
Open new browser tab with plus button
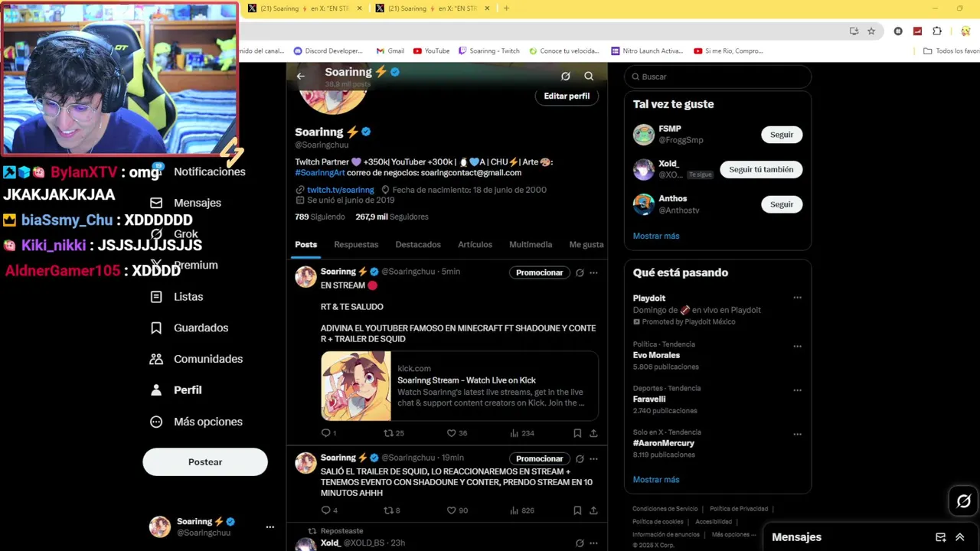tap(506, 8)
